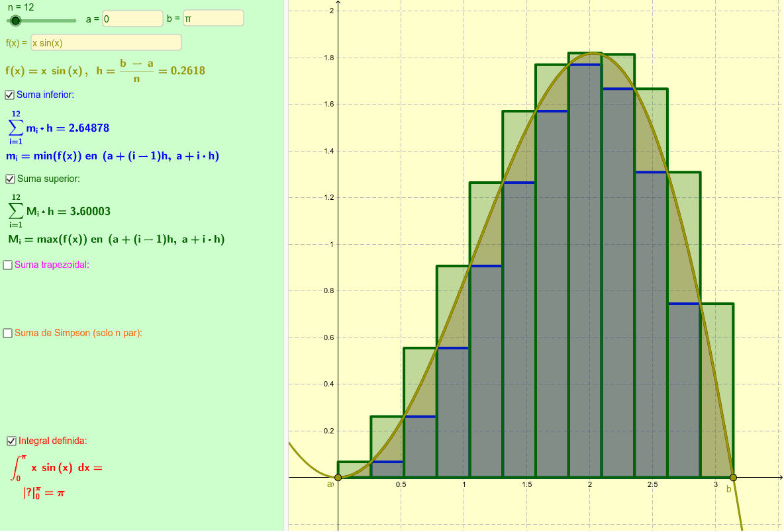784x532 pixels.
Task: Click y-axis tick label 0.2
Action: 328,431
